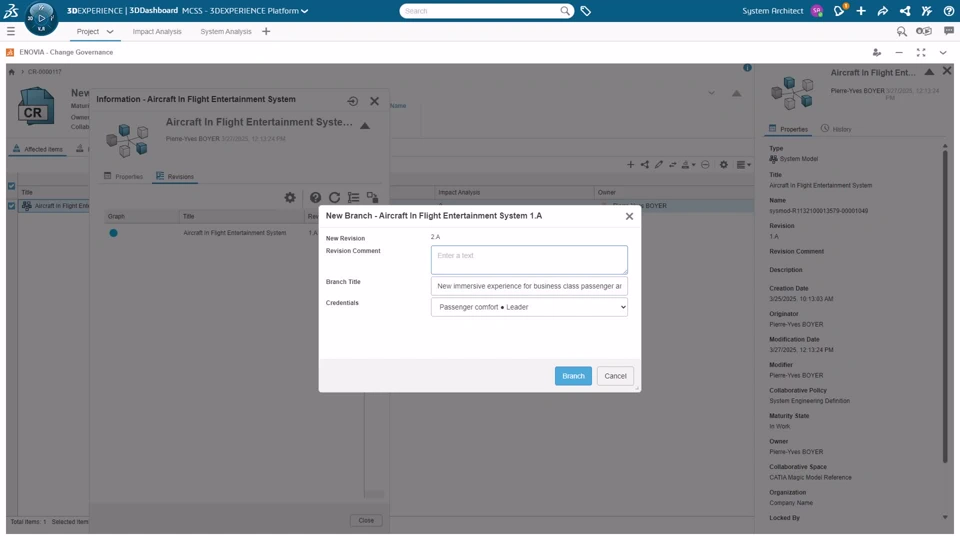This screenshot has width=960, height=540.
Task: Open the hamburger menu below the compass
Action: coord(10,31)
